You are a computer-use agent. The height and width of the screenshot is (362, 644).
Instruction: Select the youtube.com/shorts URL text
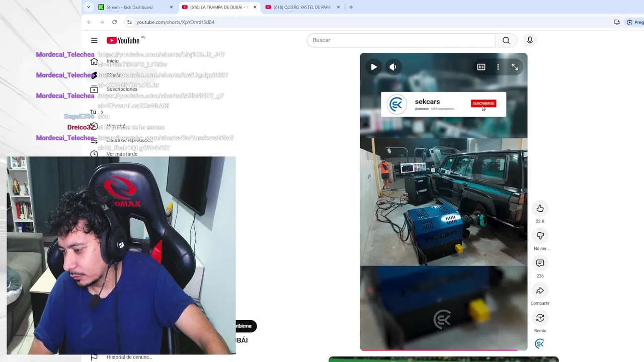click(x=175, y=22)
